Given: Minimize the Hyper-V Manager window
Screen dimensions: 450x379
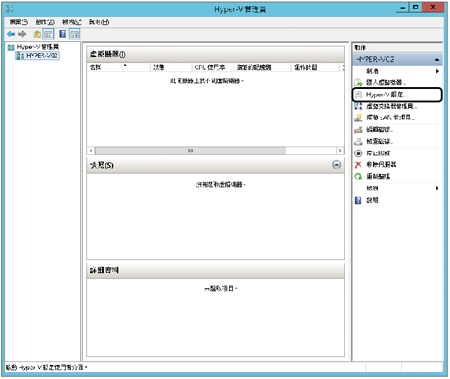Looking at the screenshot, I should tap(403, 7).
